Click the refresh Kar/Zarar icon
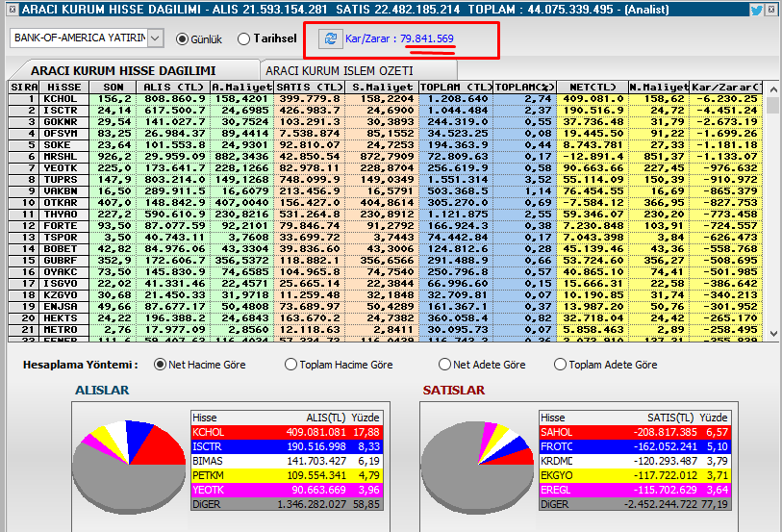 click(x=330, y=38)
